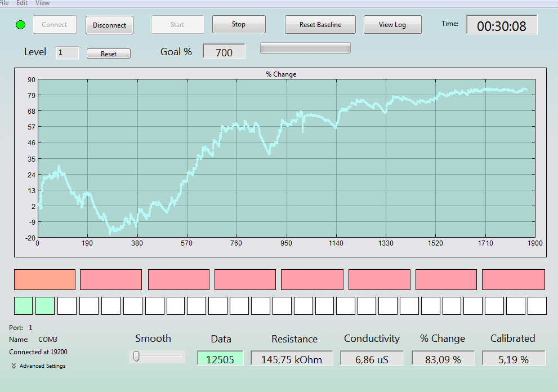
Task: Open the Edit menu
Action: coord(22,3)
